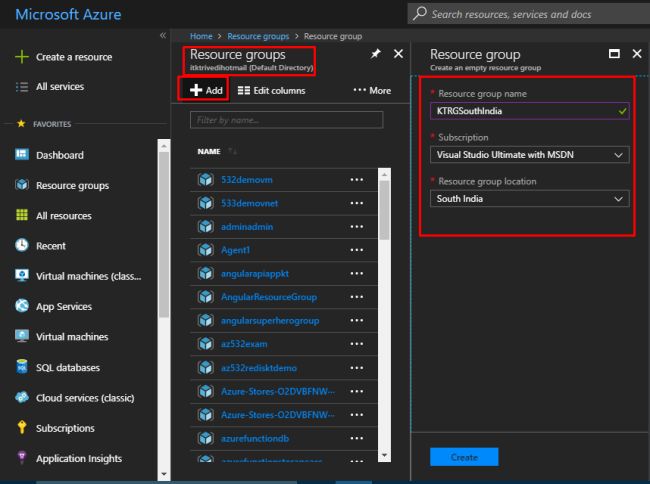The image size is (650, 484).
Task: Open context menu for angularsuperherogroup row
Action: click(x=357, y=320)
